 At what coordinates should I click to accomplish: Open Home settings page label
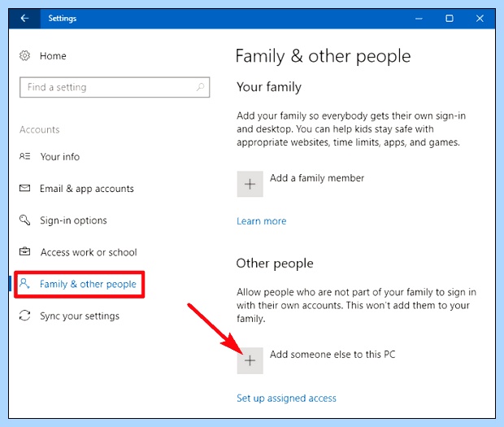click(x=53, y=56)
